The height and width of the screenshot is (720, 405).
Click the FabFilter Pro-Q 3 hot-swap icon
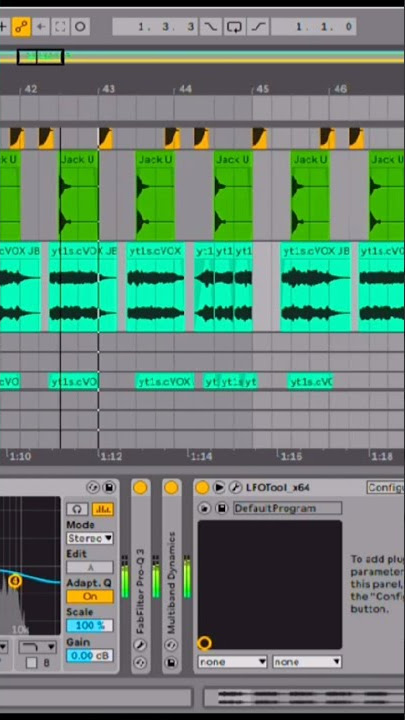tap(141, 663)
